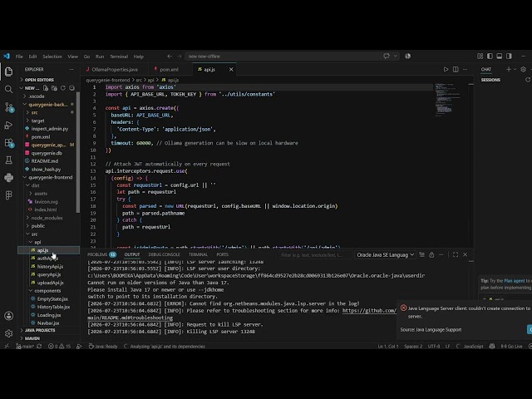This screenshot has width=532, height=399.
Task: Maximize the bottom panel size
Action: pyautogui.click(x=456, y=254)
